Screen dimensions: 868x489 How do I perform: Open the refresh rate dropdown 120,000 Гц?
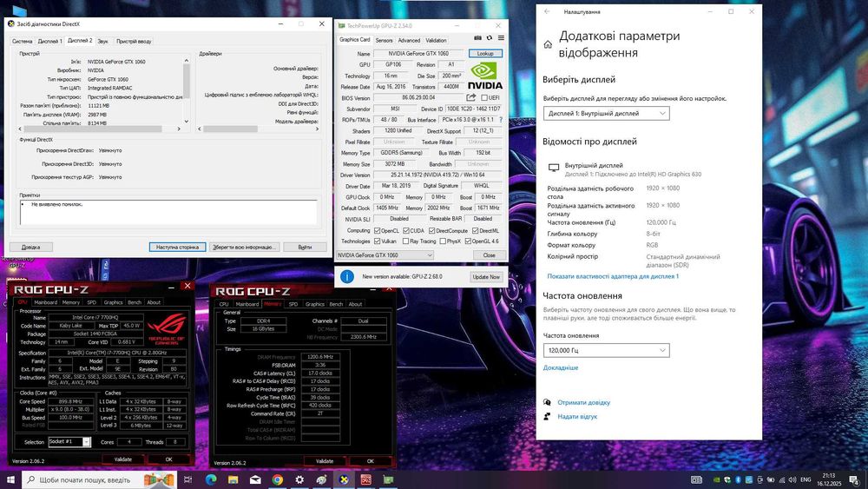tap(606, 350)
